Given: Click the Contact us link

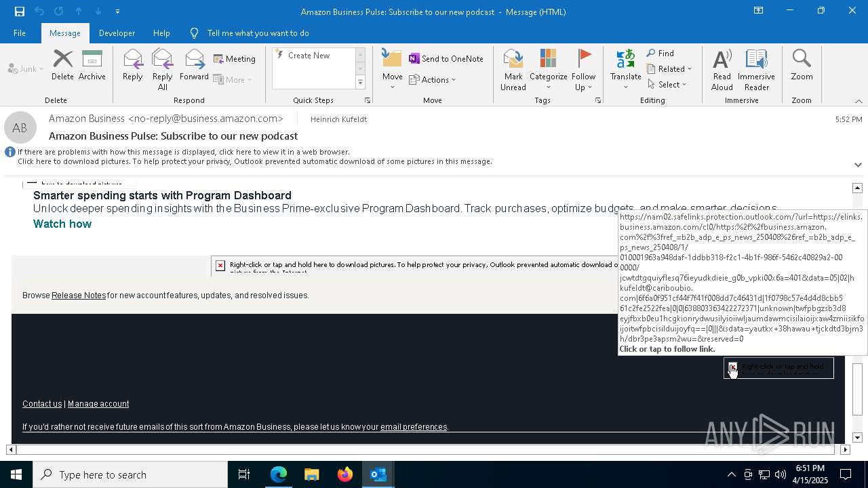Looking at the screenshot, I should pyautogui.click(x=42, y=404).
